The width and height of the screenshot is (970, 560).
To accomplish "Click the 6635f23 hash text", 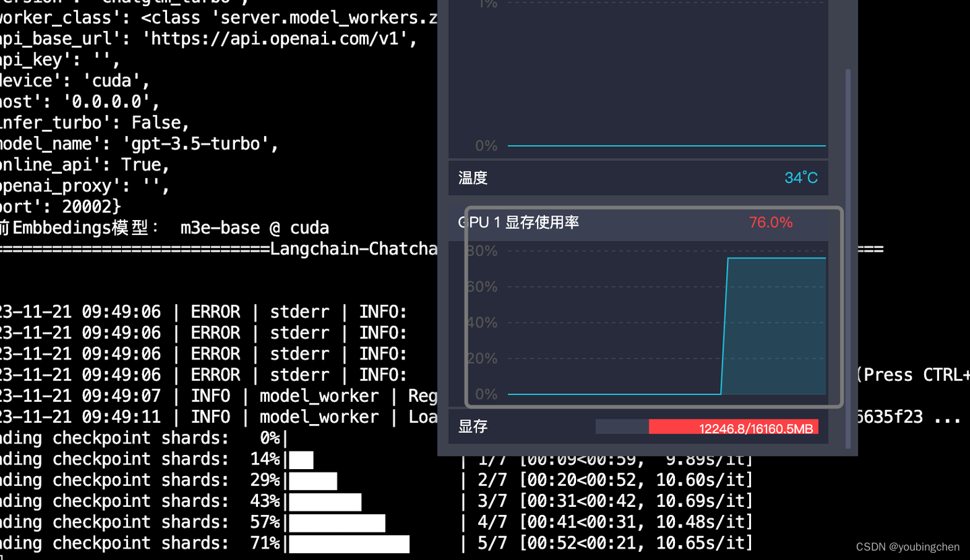I will click(x=888, y=417).
